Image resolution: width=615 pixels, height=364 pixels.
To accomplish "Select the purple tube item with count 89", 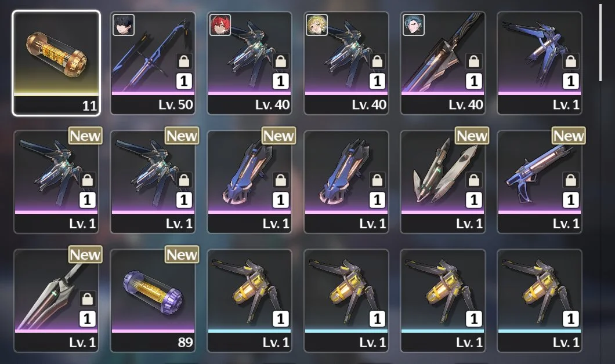I will [153, 300].
